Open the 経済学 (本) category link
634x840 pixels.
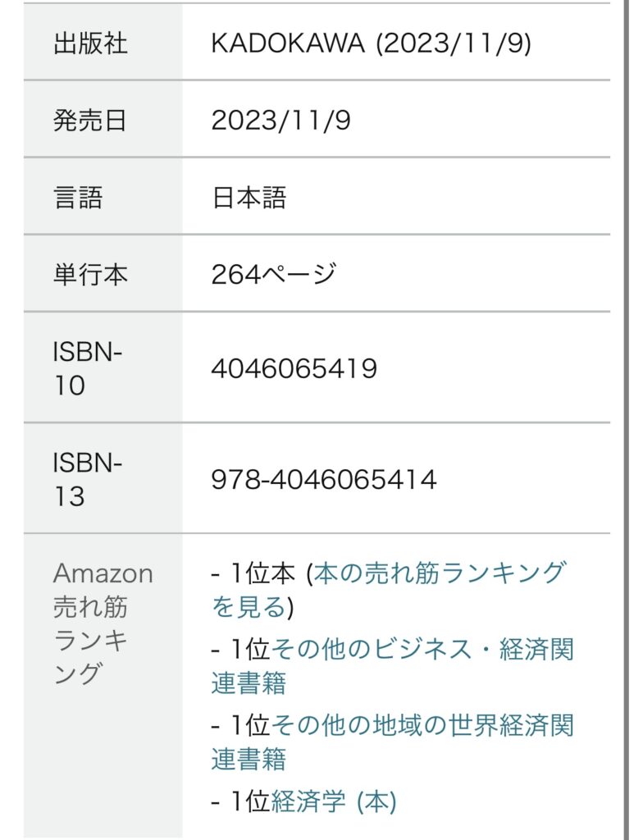pos(333,801)
